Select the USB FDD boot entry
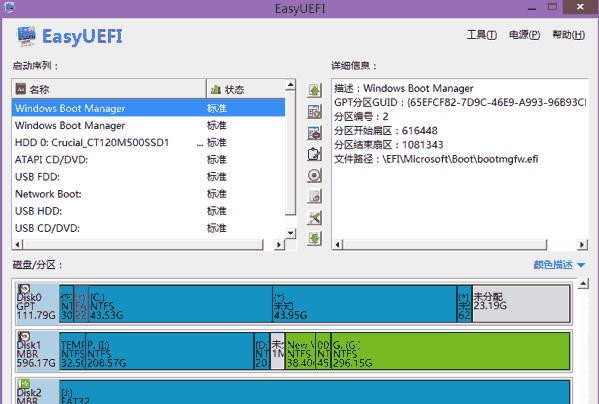The height and width of the screenshot is (404, 599). (x=149, y=177)
